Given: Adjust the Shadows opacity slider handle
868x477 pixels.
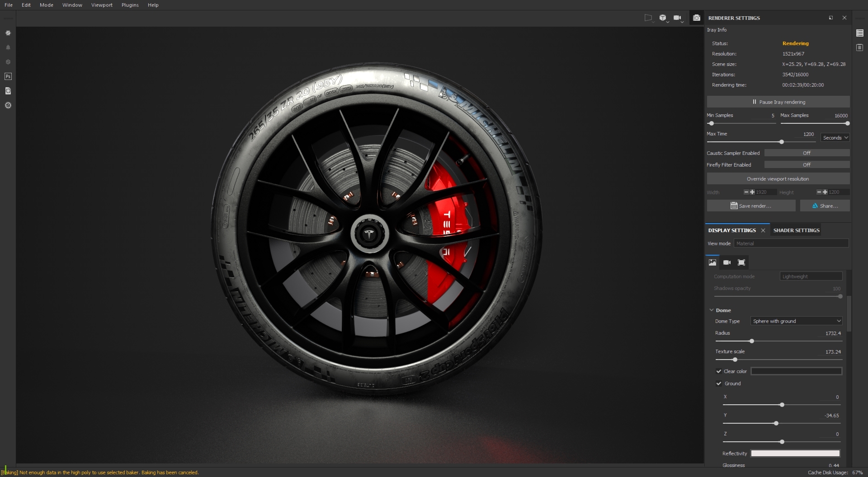Looking at the screenshot, I should pyautogui.click(x=840, y=296).
